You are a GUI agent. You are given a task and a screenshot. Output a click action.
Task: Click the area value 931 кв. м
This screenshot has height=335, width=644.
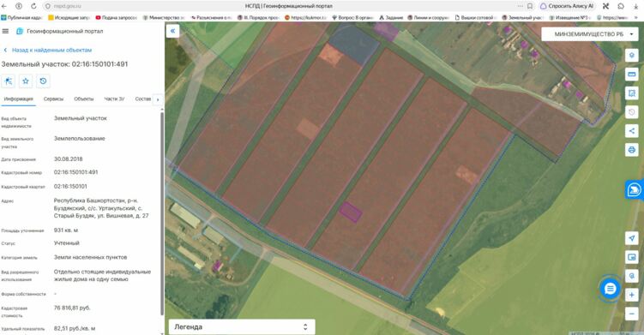(66, 230)
